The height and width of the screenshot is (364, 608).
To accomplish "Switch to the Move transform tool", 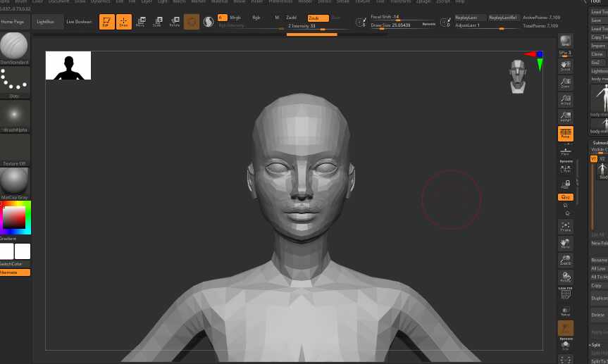I will (x=140, y=22).
